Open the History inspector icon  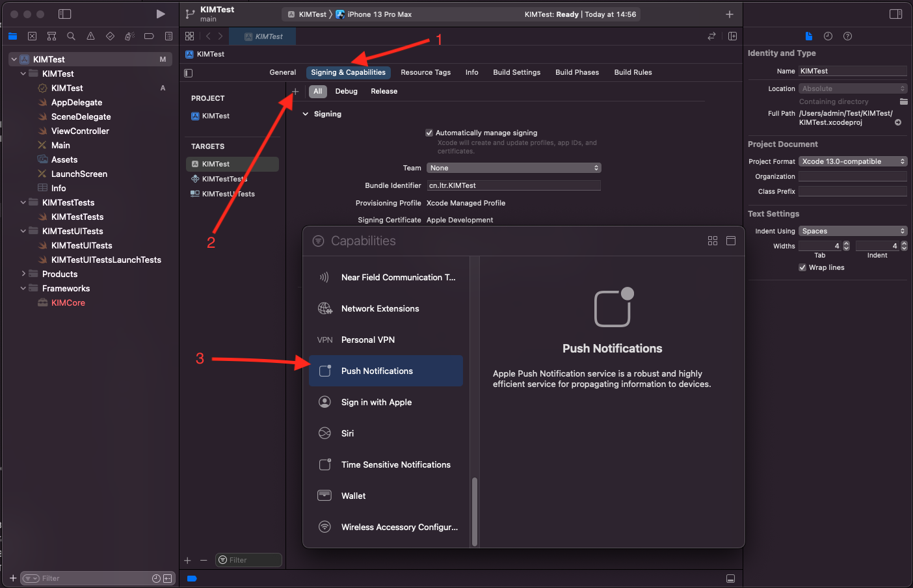(x=828, y=36)
